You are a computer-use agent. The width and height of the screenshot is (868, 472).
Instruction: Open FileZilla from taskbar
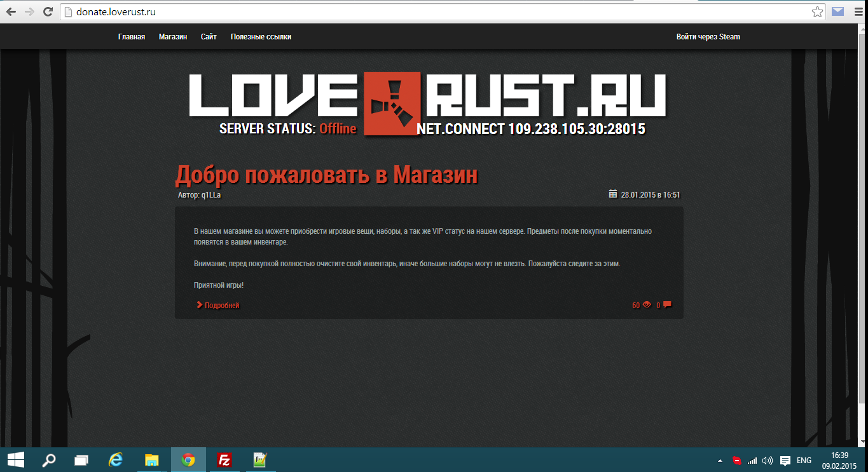pyautogui.click(x=224, y=459)
